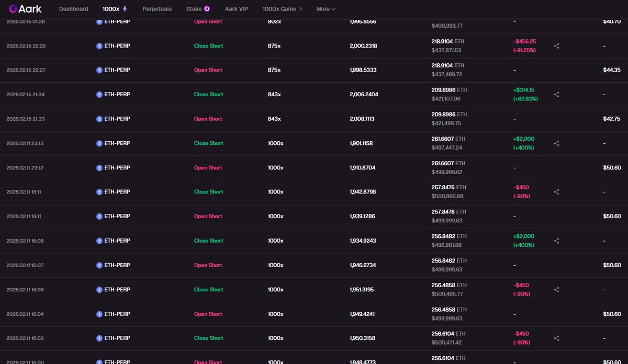Share the 16:11 Close Short -$450 trade
Screen dimensions: 628x364
[x=557, y=192]
